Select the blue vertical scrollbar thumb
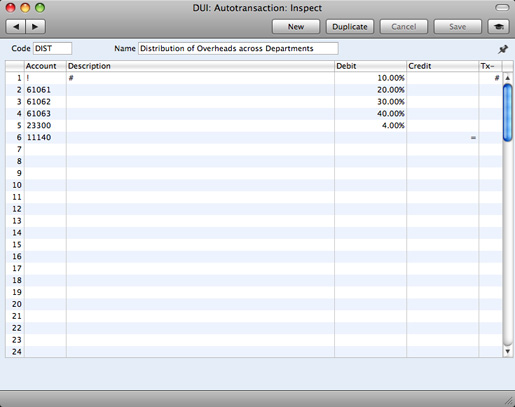Image resolution: width=515 pixels, height=407 pixels. coord(507,113)
